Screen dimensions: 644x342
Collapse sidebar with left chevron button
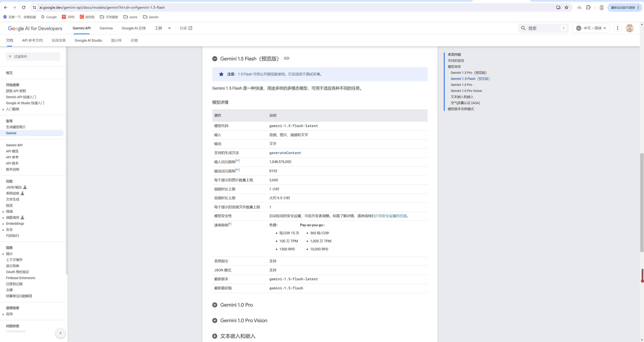(61, 333)
